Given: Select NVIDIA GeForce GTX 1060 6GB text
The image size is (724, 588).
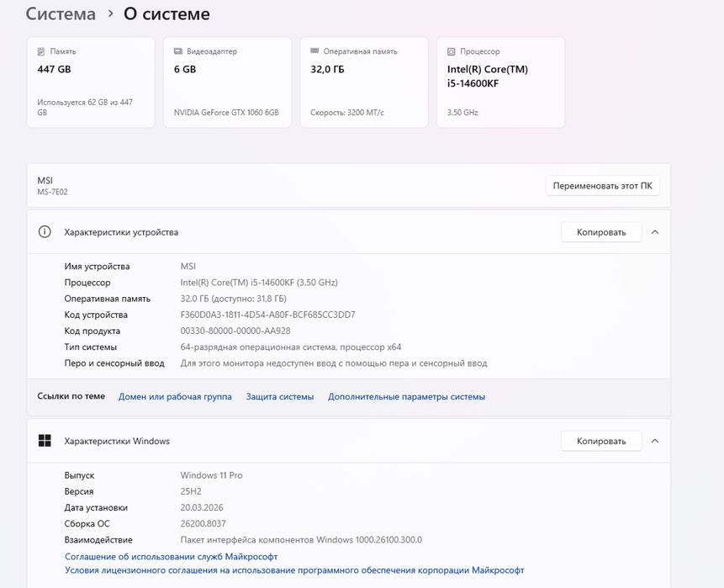Looking at the screenshot, I should coord(226,112).
